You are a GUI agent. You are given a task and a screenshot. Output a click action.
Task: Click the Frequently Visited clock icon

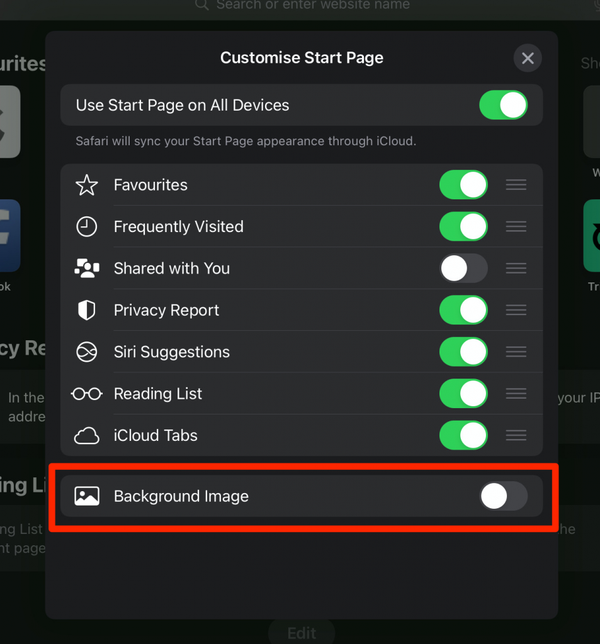[x=87, y=226]
